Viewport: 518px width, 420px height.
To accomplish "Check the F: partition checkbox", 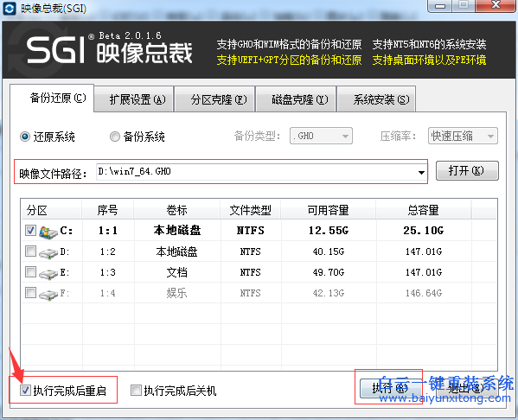I will tap(30, 292).
